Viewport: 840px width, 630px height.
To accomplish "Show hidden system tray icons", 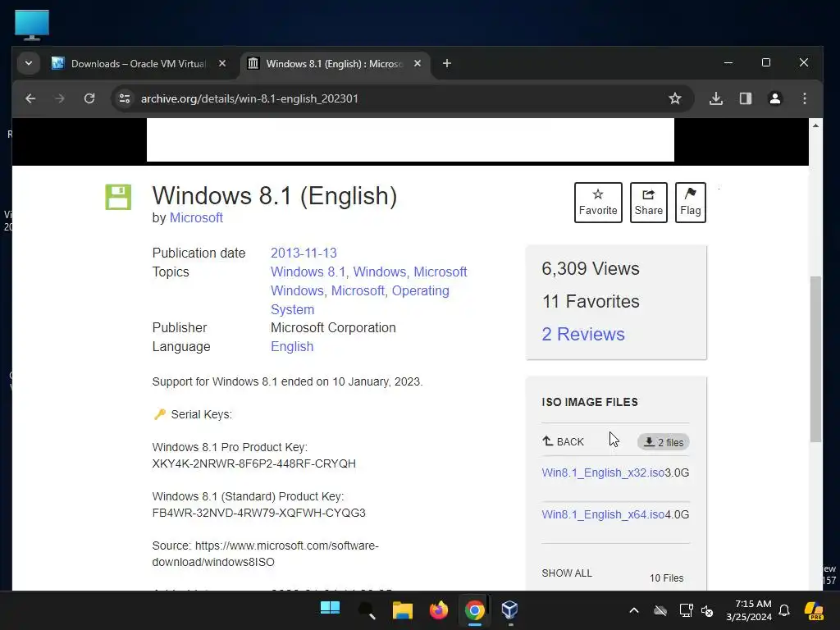I will click(634, 610).
